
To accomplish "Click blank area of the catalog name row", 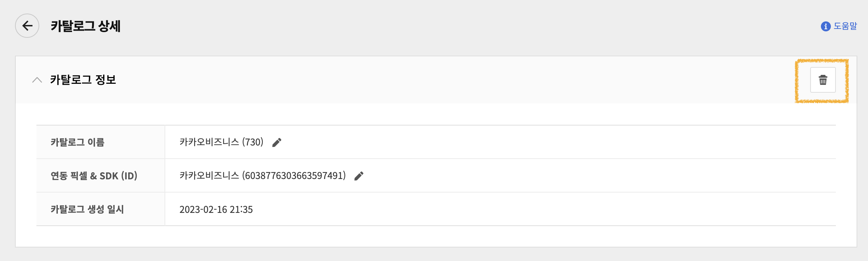I will (535, 142).
